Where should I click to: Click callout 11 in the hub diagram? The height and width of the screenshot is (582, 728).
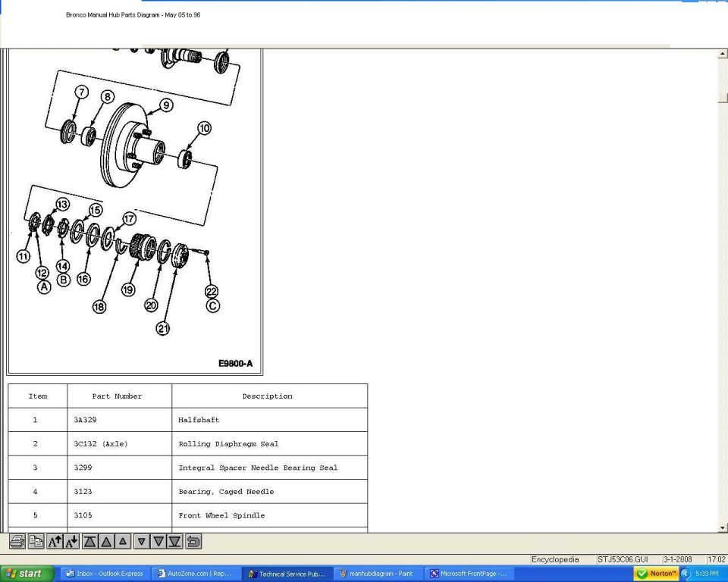pos(24,255)
